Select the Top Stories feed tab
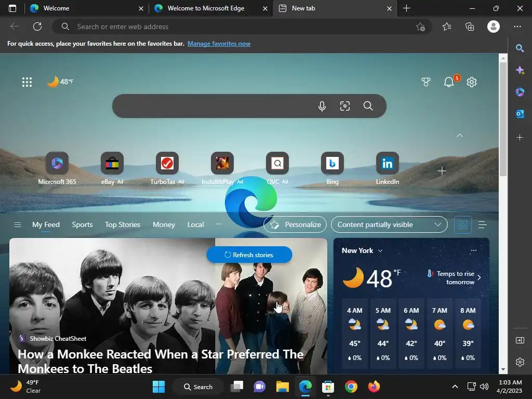 123,224
